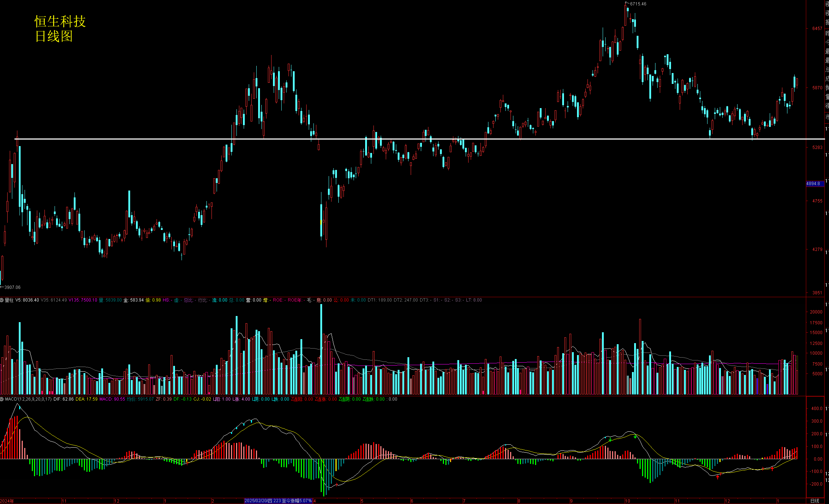Click the 6457 price axis label
The width and height of the screenshot is (829, 504).
click(817, 29)
